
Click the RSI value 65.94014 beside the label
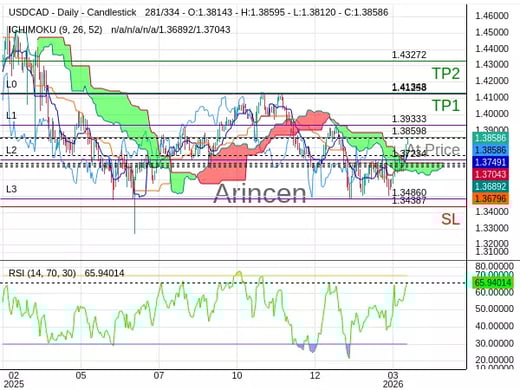coord(104,273)
